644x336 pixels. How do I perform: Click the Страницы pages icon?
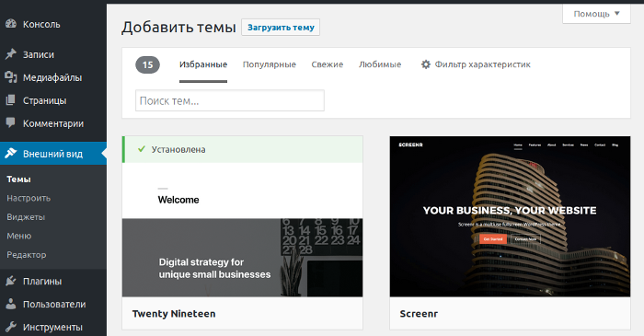[11, 100]
